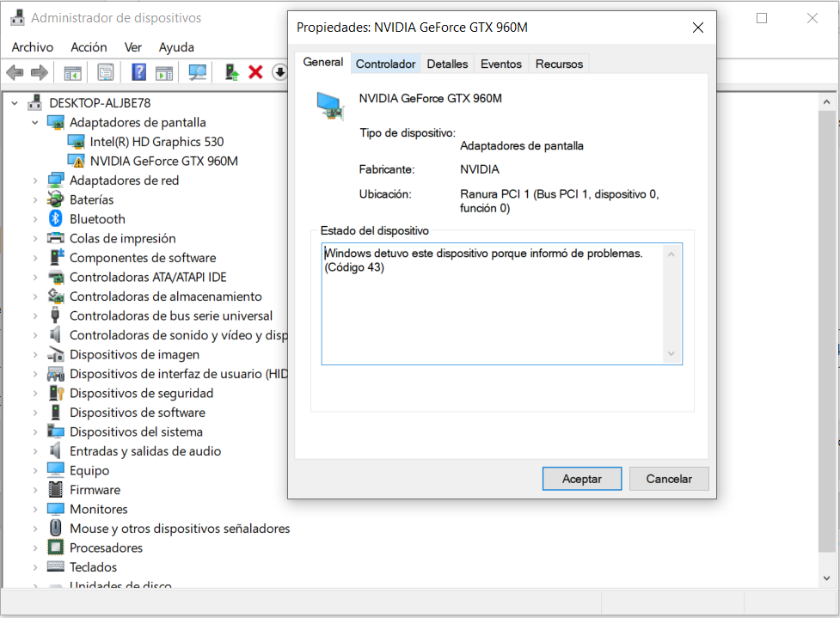Open the Ayuda menu
The width and height of the screenshot is (840, 618).
coord(176,47)
